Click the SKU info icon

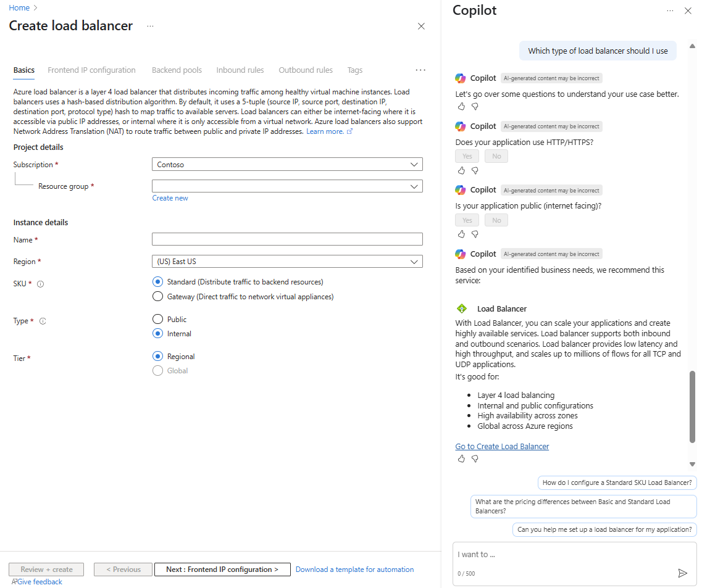point(41,284)
